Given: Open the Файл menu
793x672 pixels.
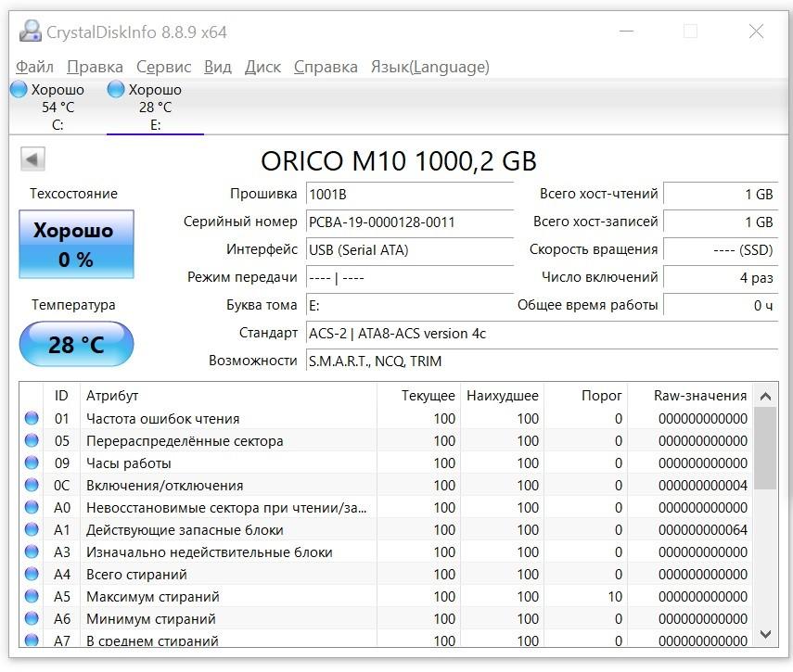Looking at the screenshot, I should pyautogui.click(x=34, y=67).
